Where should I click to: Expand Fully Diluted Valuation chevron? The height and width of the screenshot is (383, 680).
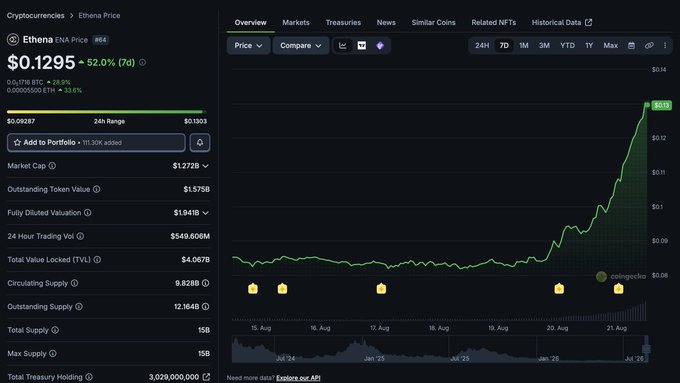click(206, 213)
